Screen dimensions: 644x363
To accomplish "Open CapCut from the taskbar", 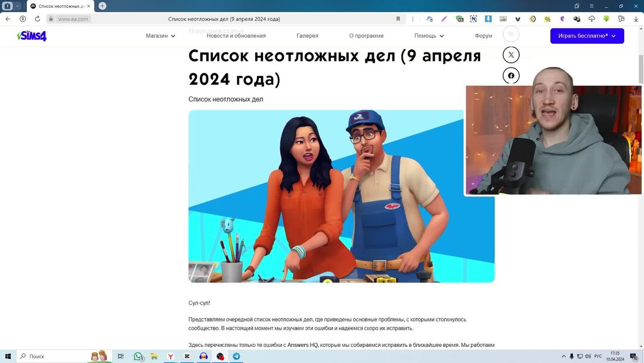I will (x=187, y=356).
